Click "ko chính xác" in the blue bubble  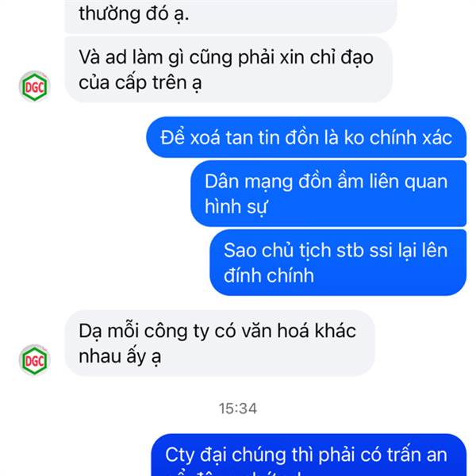(x=398, y=137)
